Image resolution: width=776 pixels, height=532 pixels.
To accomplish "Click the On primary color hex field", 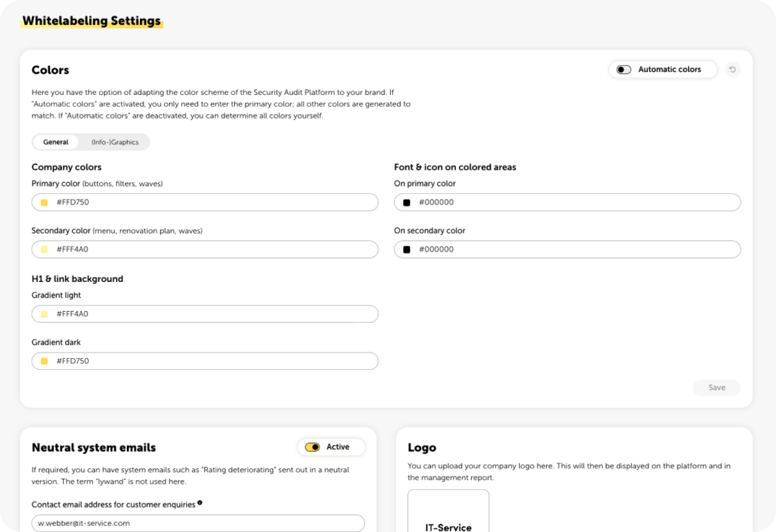I will point(576,202).
